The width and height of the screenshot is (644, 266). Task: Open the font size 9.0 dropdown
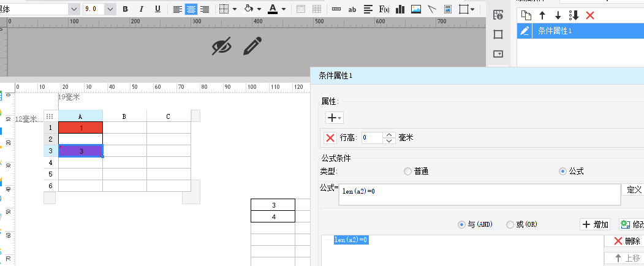point(110,9)
